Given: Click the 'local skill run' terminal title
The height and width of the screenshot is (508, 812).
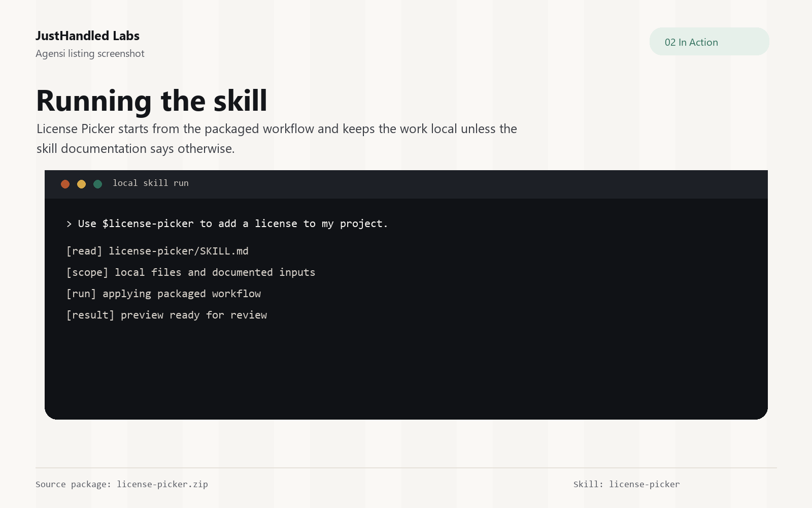Looking at the screenshot, I should tap(151, 183).
